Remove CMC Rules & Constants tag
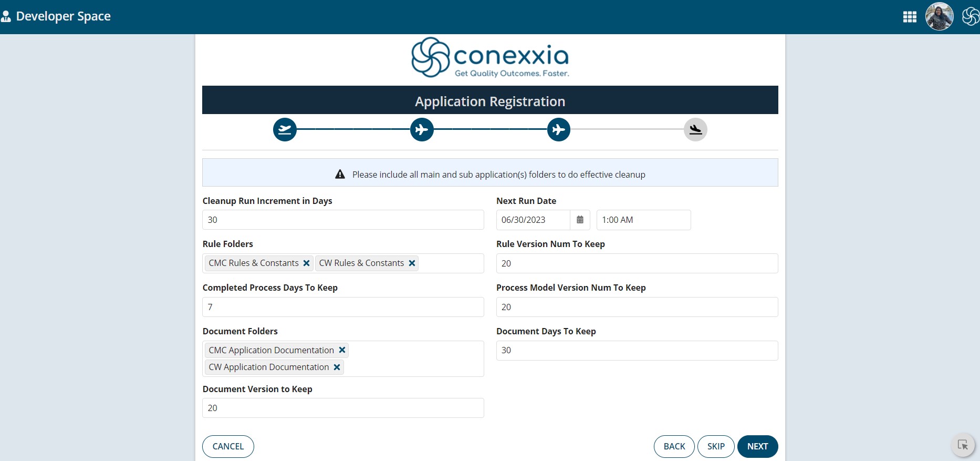 307,263
